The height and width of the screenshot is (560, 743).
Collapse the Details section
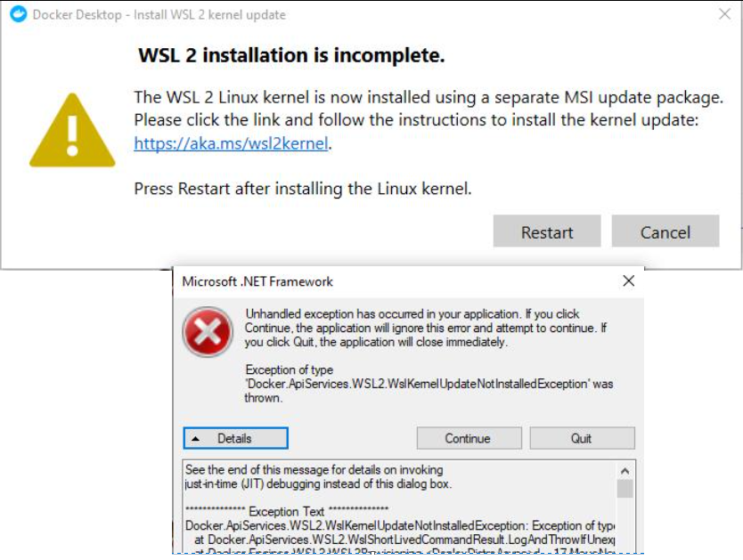click(235, 438)
